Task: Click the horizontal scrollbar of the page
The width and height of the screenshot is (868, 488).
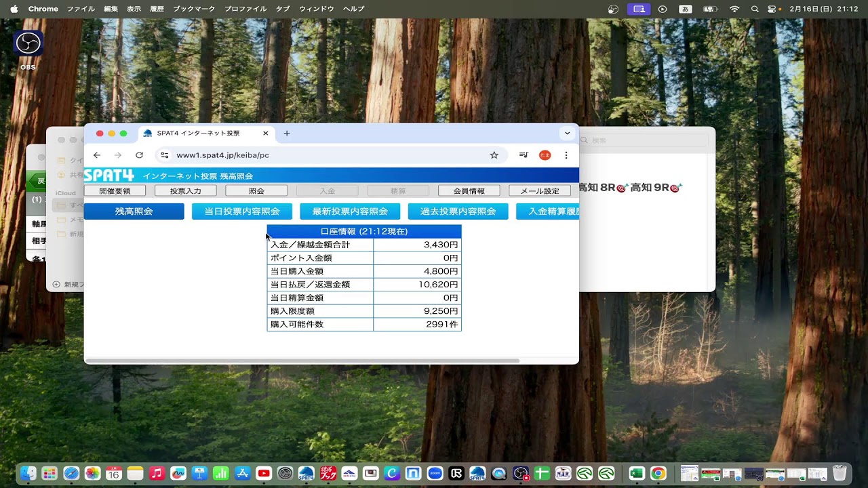Action: [x=302, y=361]
